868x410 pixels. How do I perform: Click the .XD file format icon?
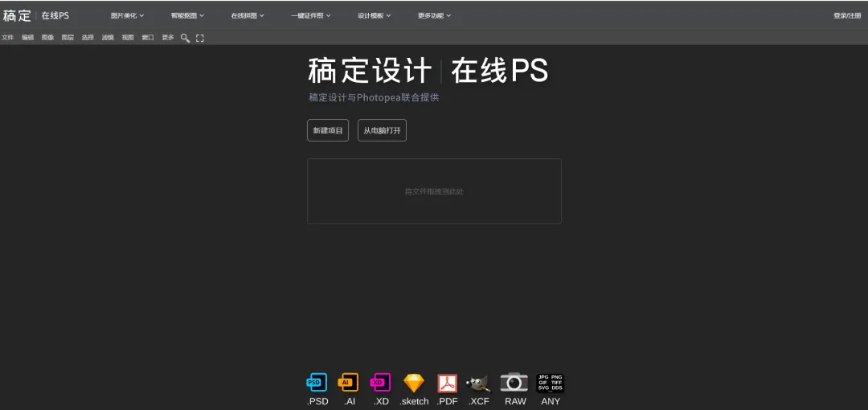coord(380,383)
